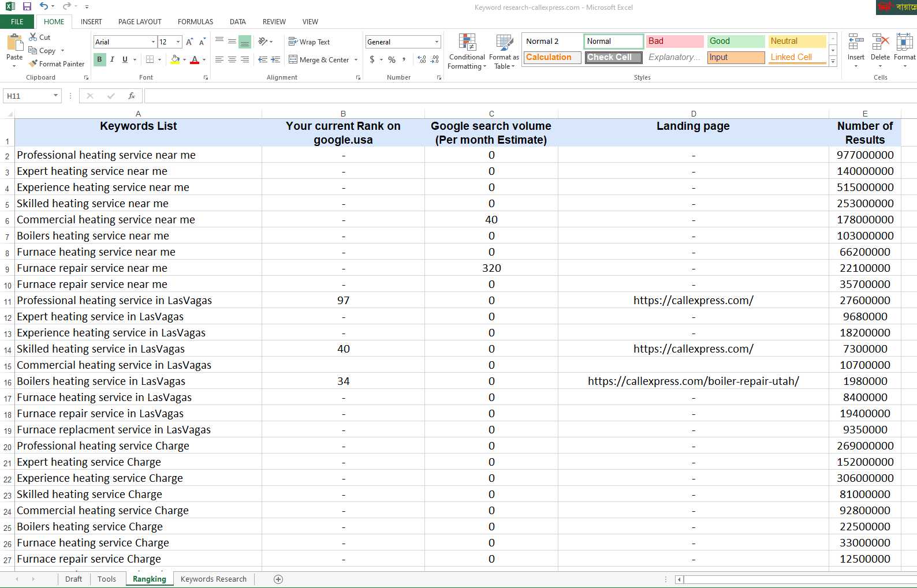917x588 pixels.
Task: Switch to the PAGE LAYOUT tab
Action: point(140,21)
